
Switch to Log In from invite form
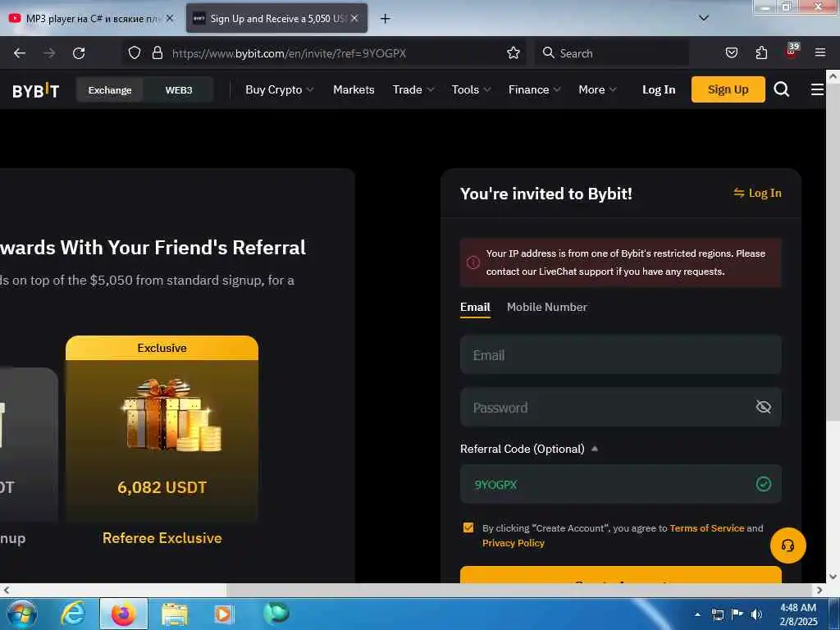click(x=757, y=193)
